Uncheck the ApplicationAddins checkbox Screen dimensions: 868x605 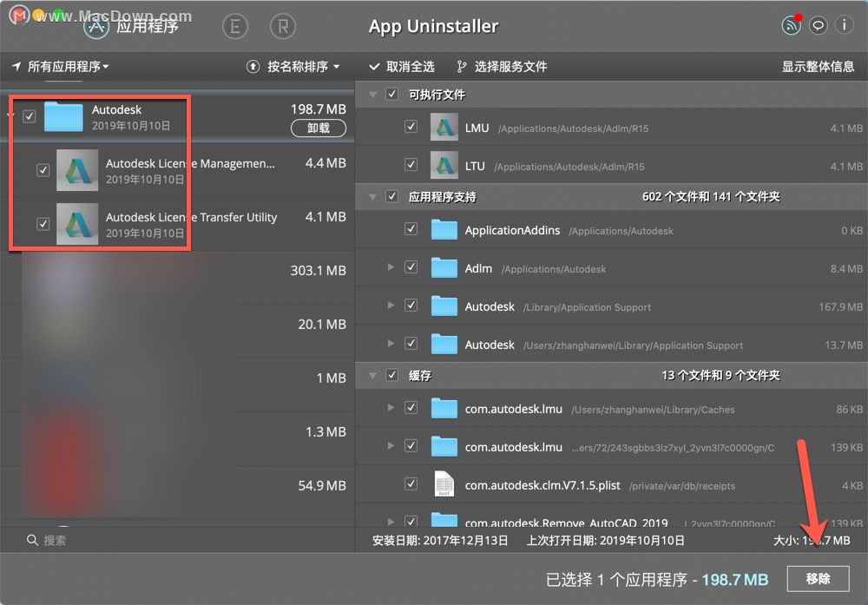(x=411, y=228)
